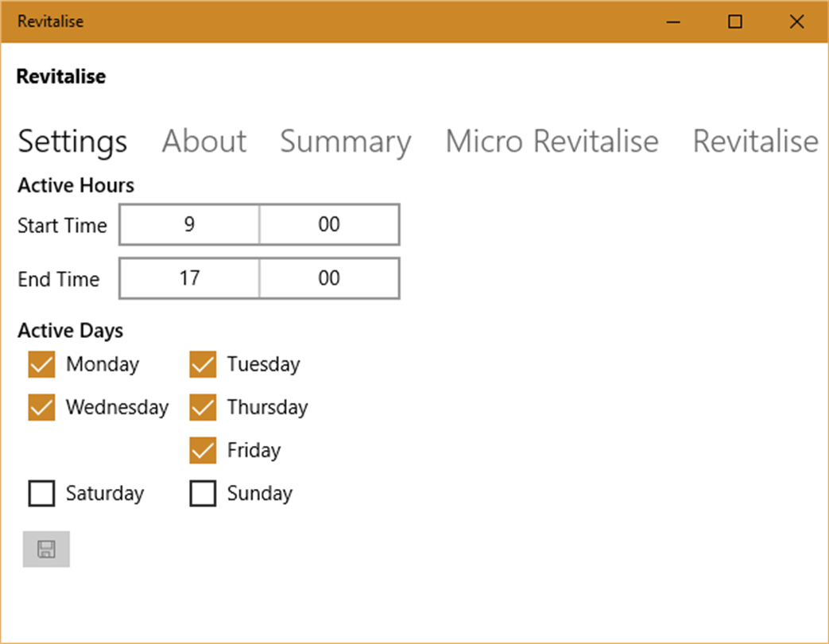Select the Settings tab header
This screenshot has height=644, width=829.
[72, 142]
